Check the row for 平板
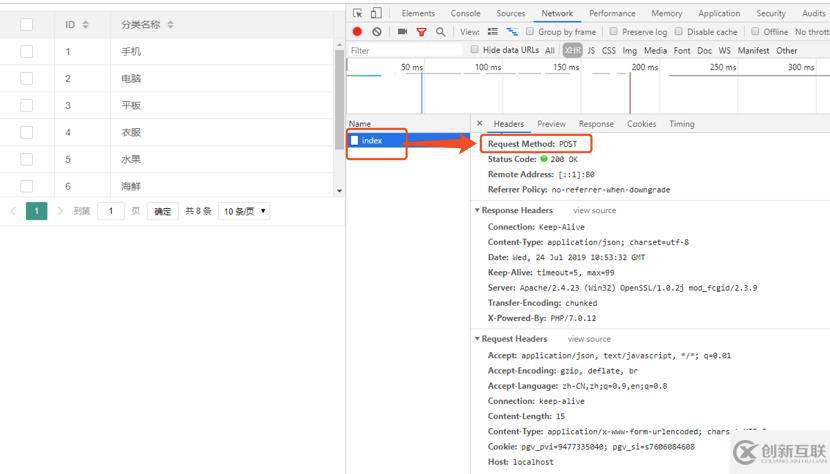Screen dimensions: 830x474 pyautogui.click(x=26, y=105)
